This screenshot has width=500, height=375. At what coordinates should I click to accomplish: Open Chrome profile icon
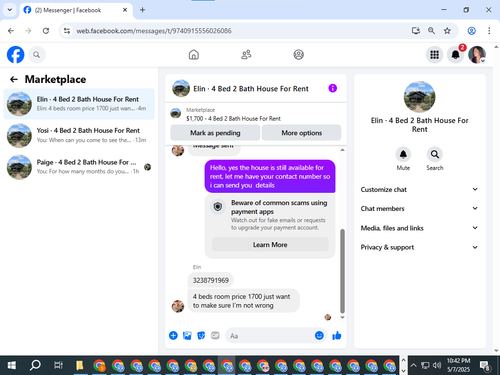tap(471, 31)
